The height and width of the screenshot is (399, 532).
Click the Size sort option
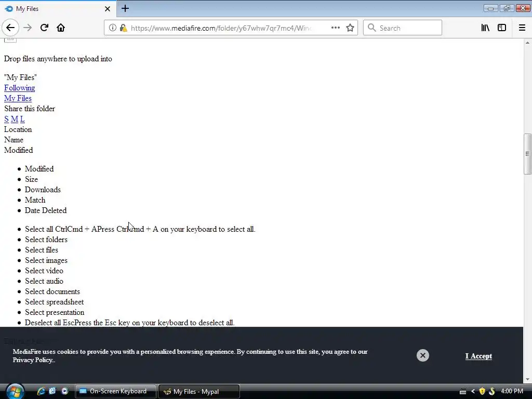pyautogui.click(x=31, y=179)
